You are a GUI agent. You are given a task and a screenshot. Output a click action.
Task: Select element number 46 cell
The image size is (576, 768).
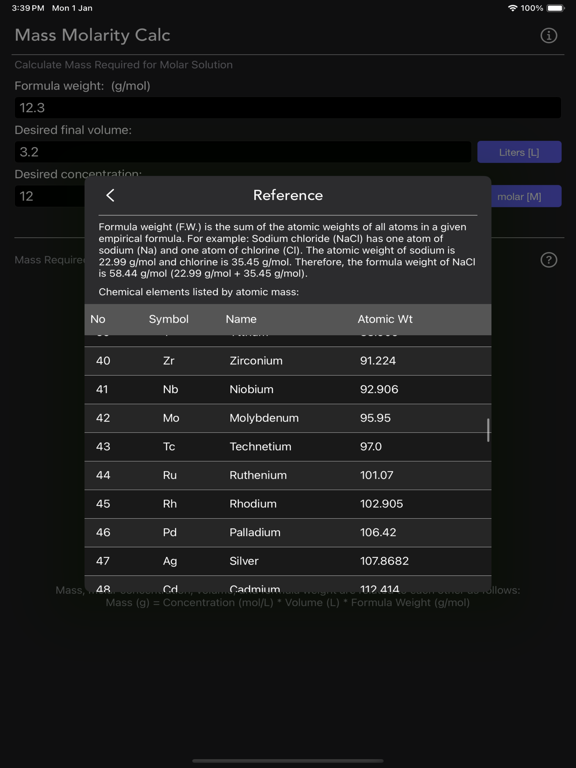click(x=103, y=532)
